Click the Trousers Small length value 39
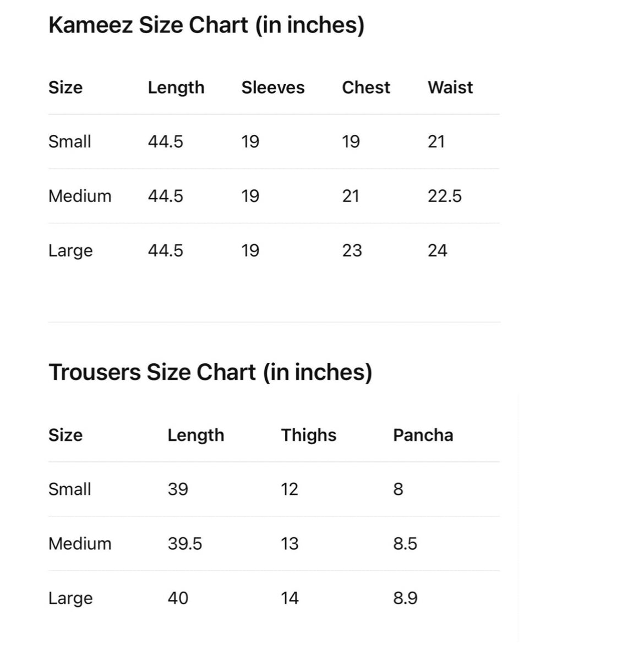Screen dimensions: 644x661 tap(178, 489)
